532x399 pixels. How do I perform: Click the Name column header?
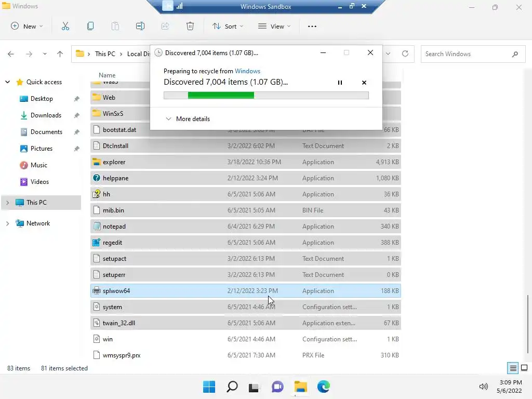(107, 75)
